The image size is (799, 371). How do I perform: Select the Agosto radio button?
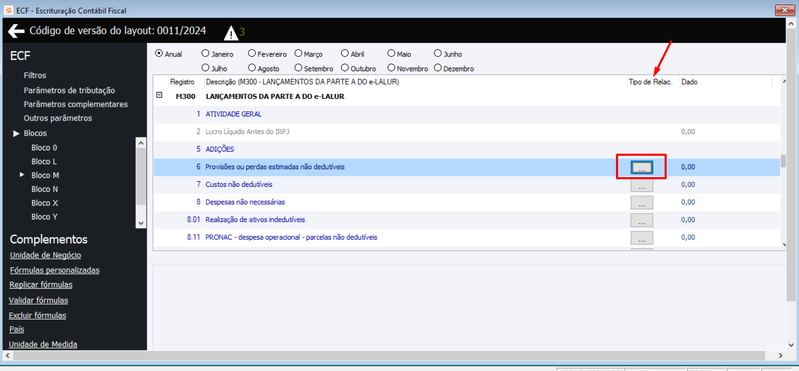[x=252, y=68]
